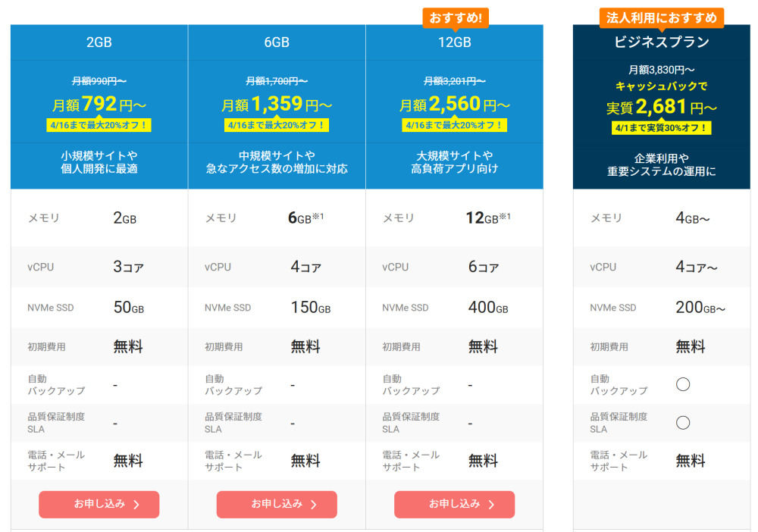
Task: Expand the 2GB plan description area
Action: pyautogui.click(x=99, y=164)
